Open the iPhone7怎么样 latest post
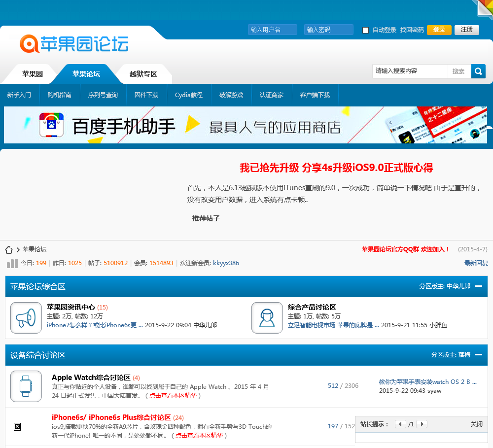The height and width of the screenshot is (448, 493). 95,325
